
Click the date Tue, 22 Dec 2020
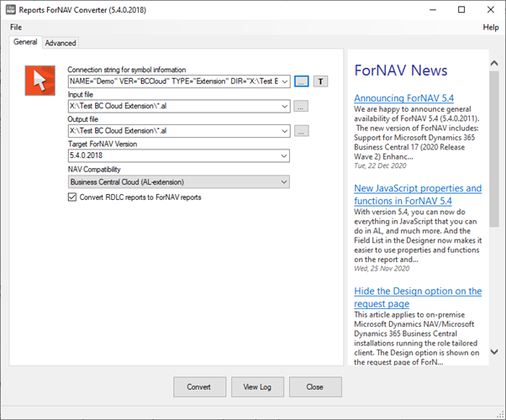(380, 165)
